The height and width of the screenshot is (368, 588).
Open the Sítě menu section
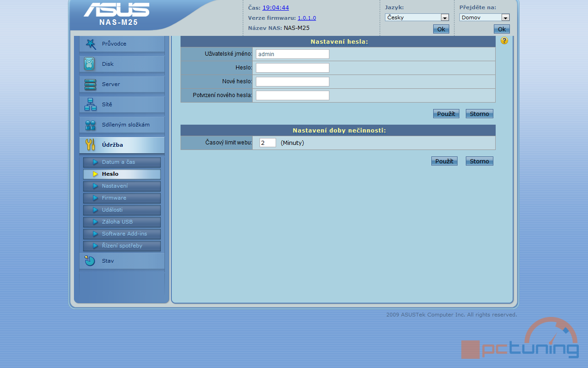tap(122, 104)
